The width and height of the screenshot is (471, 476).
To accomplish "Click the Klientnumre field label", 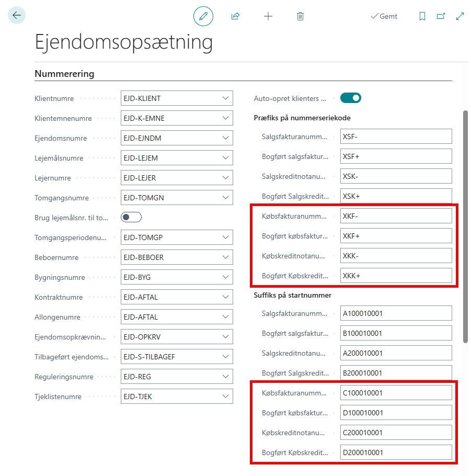I will click(x=54, y=98).
